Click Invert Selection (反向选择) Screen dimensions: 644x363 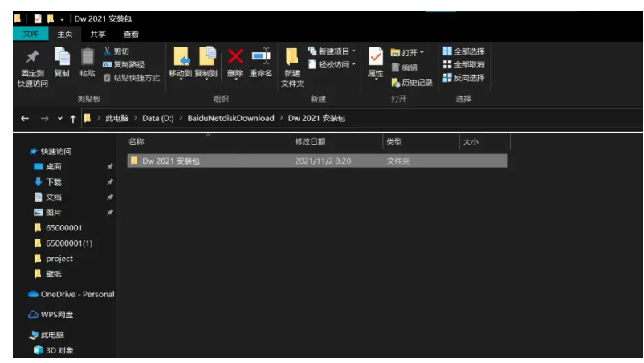[x=463, y=78]
